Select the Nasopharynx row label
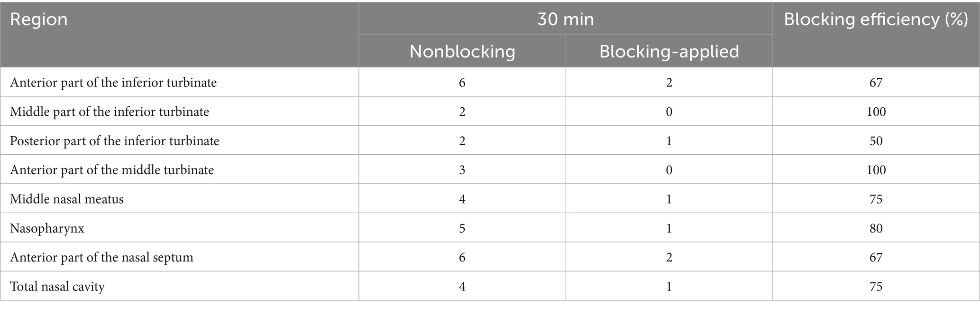 (47, 228)
